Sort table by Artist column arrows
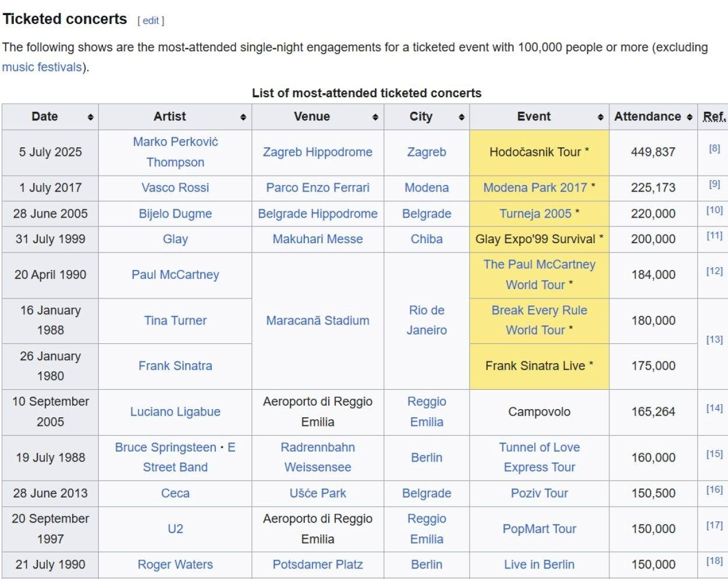Viewport: 728px width, 579px height. pos(243,118)
